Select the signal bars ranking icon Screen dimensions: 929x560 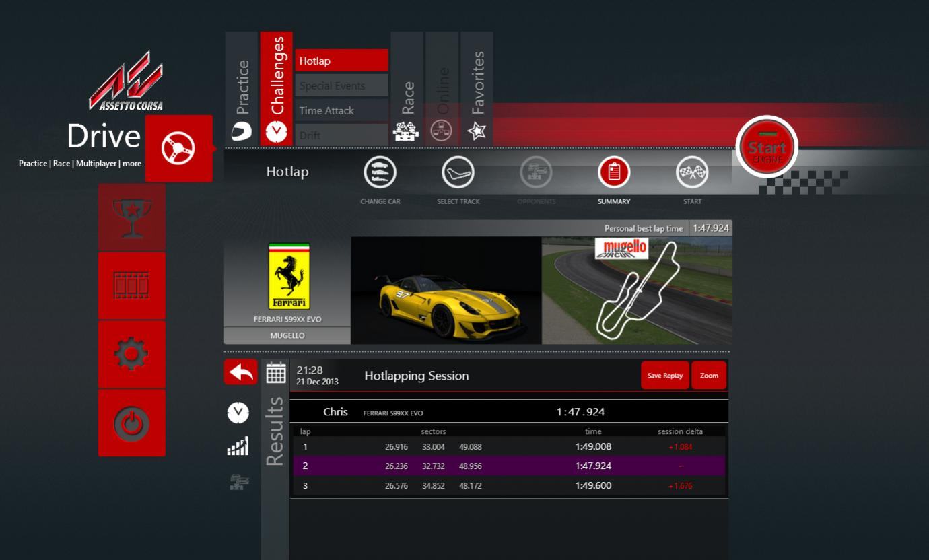coord(238,446)
